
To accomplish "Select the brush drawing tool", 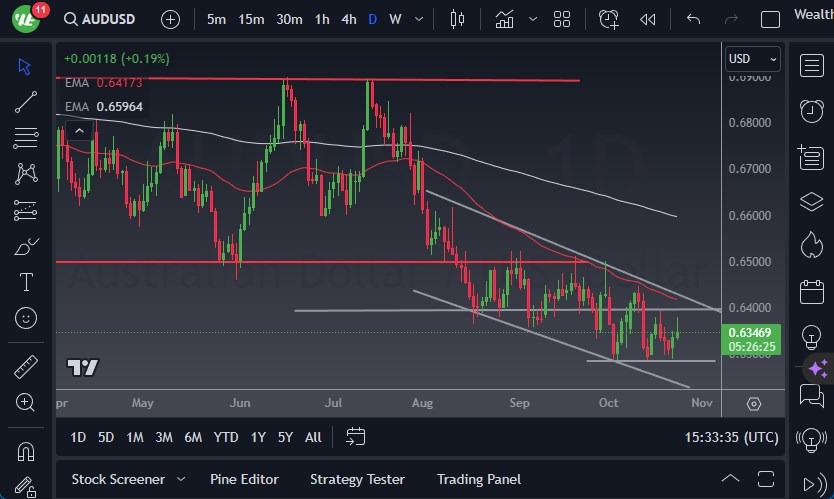I will 26,246.
